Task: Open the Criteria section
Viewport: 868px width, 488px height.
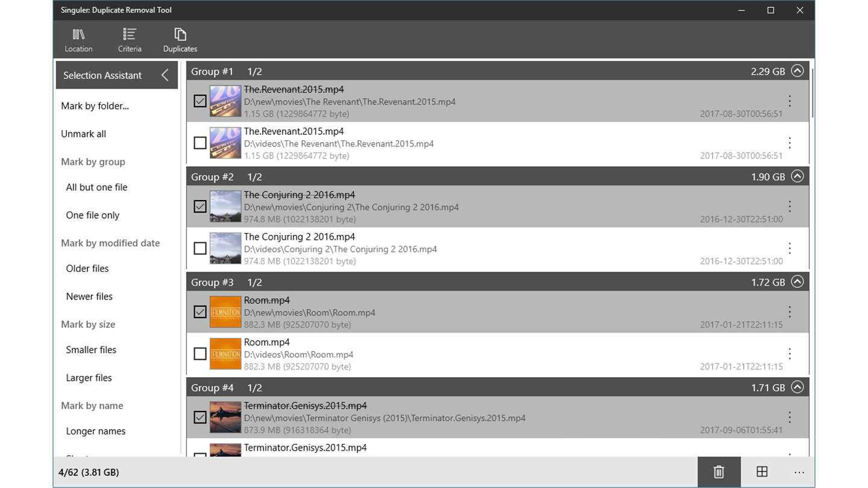Action: click(x=130, y=40)
